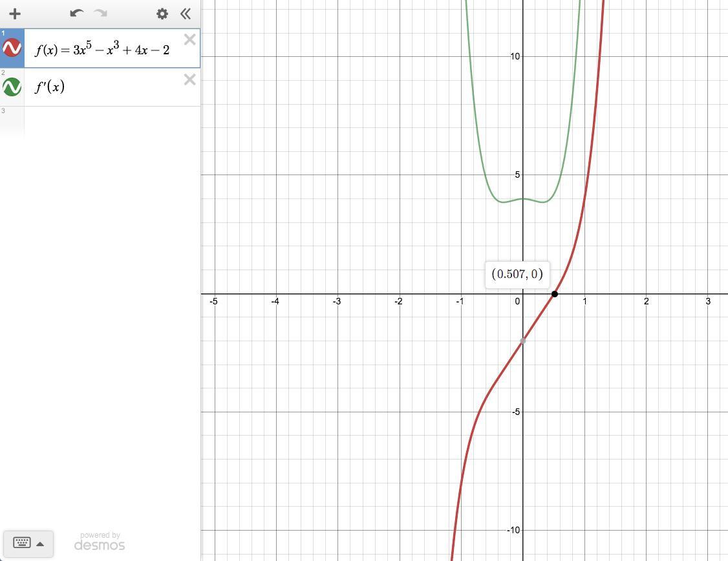
Task: Open the add item plus menu
Action: 15,14
